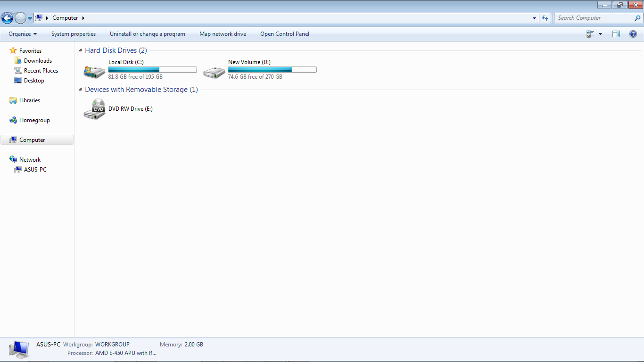The height and width of the screenshot is (362, 644).
Task: Click Map network drive
Action: [x=223, y=33]
